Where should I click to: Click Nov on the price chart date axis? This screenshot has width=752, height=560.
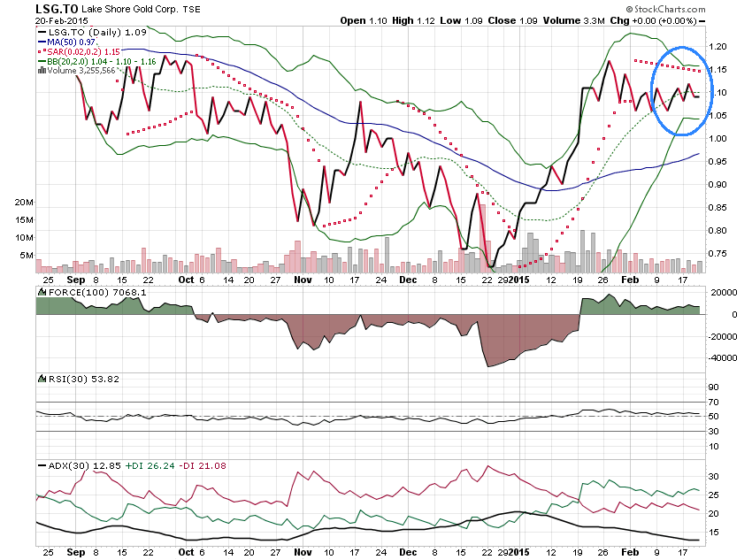(303, 280)
